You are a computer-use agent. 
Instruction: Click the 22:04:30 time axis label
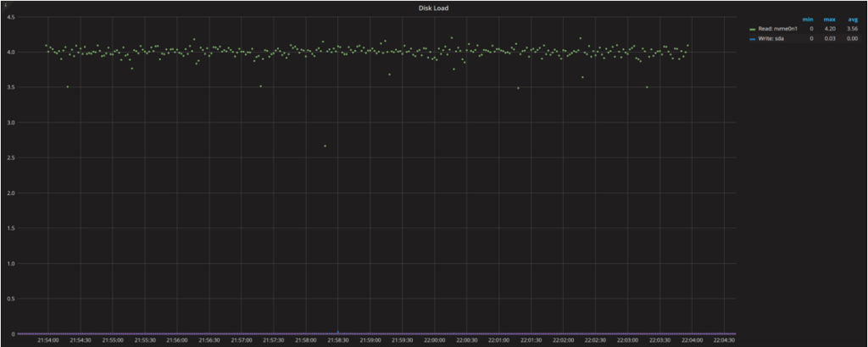pos(724,340)
